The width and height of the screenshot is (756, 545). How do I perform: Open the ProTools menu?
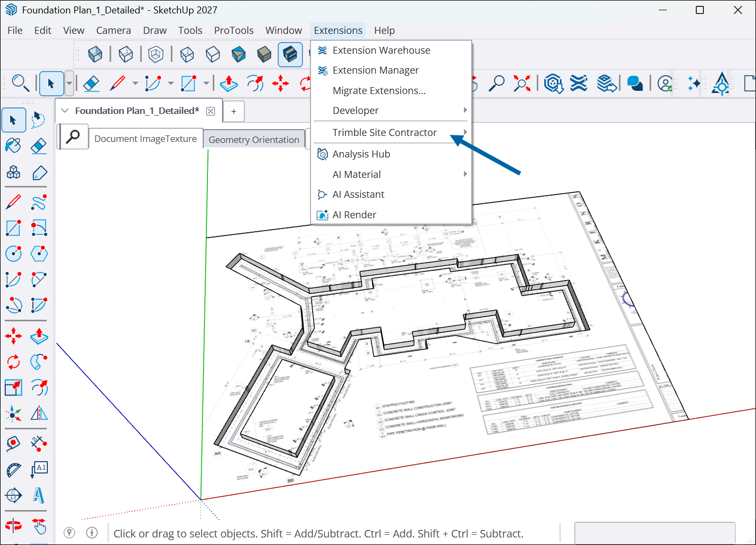tap(234, 31)
